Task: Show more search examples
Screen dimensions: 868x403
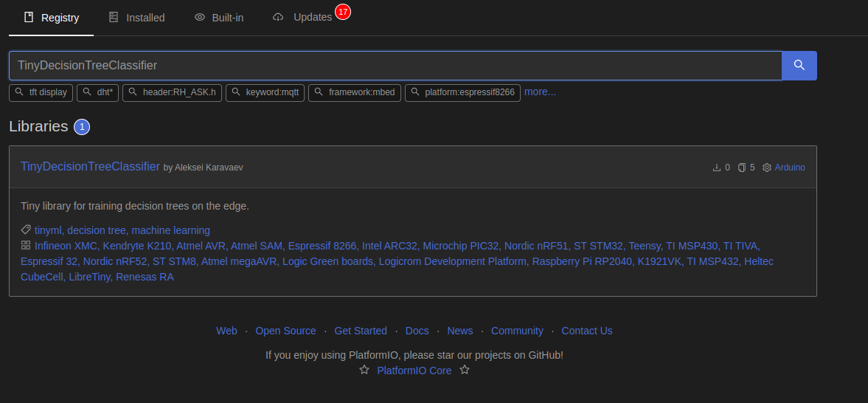Action: pyautogui.click(x=541, y=92)
